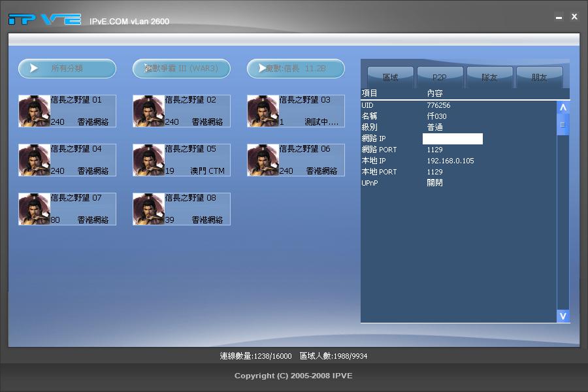Switch to the P2P tab
Screen dimensions: 588x392
[440, 77]
